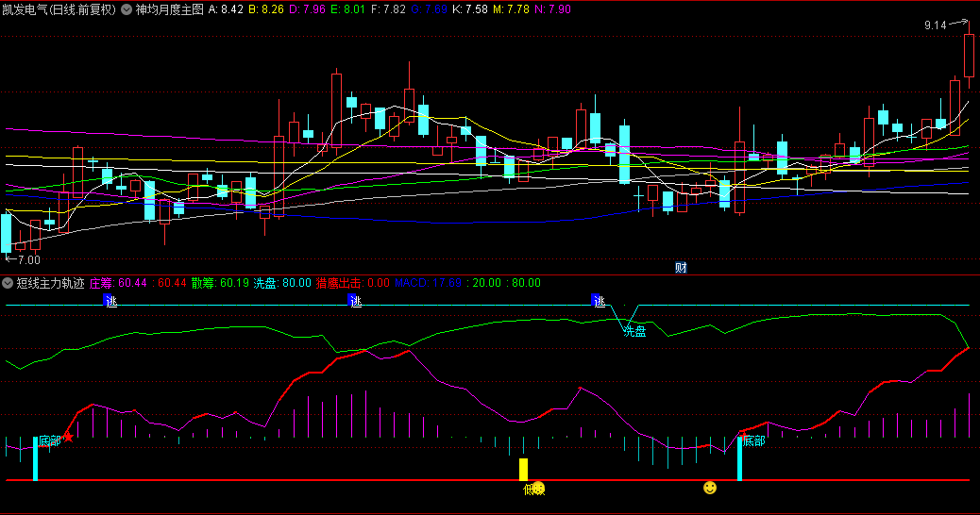Click the rightmost smiley face icon
Image resolution: width=980 pixels, height=515 pixels.
(x=710, y=488)
